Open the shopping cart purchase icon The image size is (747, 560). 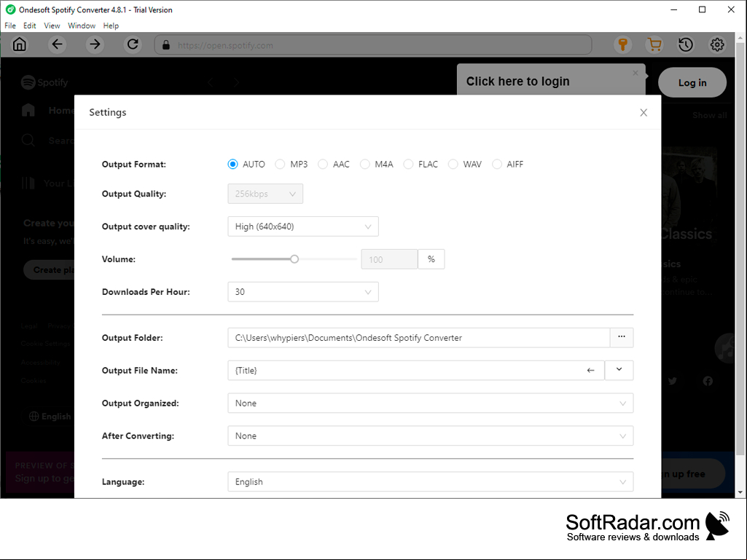[x=654, y=44]
